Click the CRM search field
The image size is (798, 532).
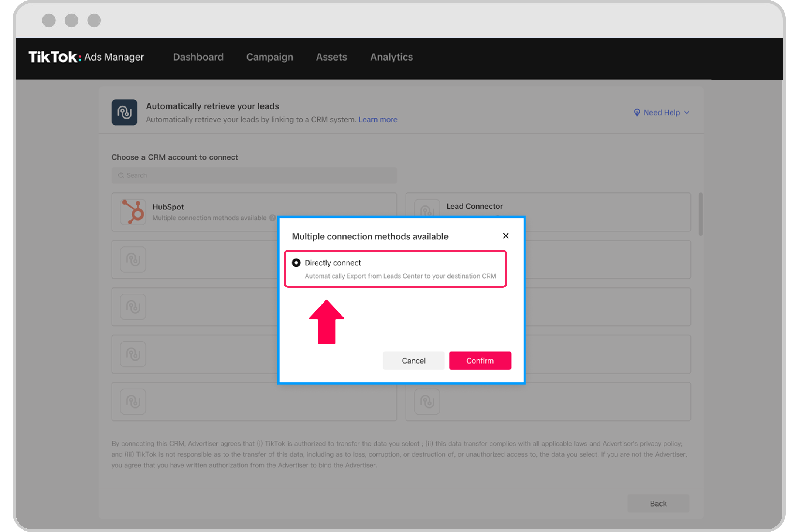click(x=254, y=175)
